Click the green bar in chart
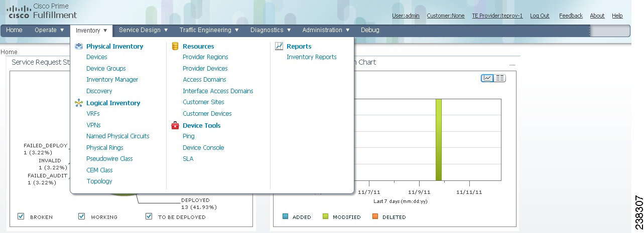The height and width of the screenshot is (233, 644). point(439,139)
